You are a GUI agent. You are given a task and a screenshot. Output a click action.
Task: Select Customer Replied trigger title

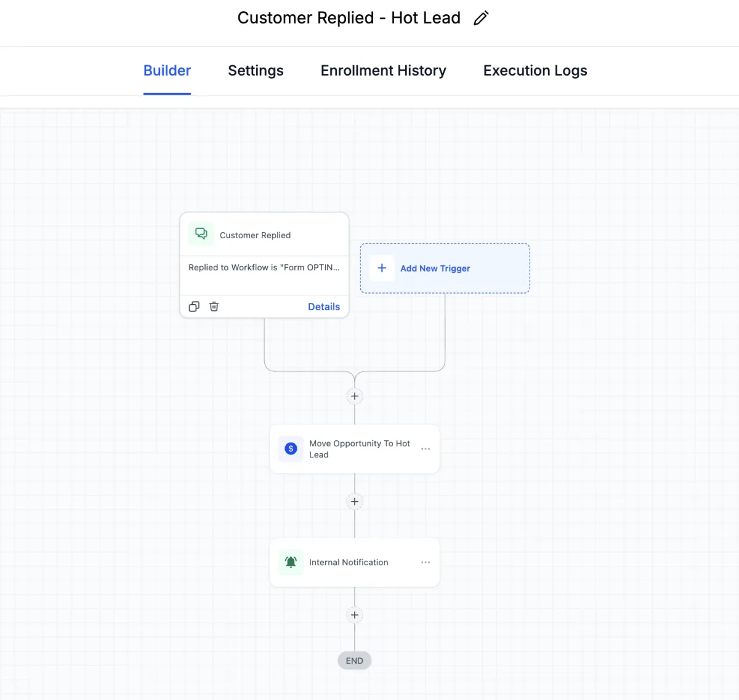[x=255, y=235]
